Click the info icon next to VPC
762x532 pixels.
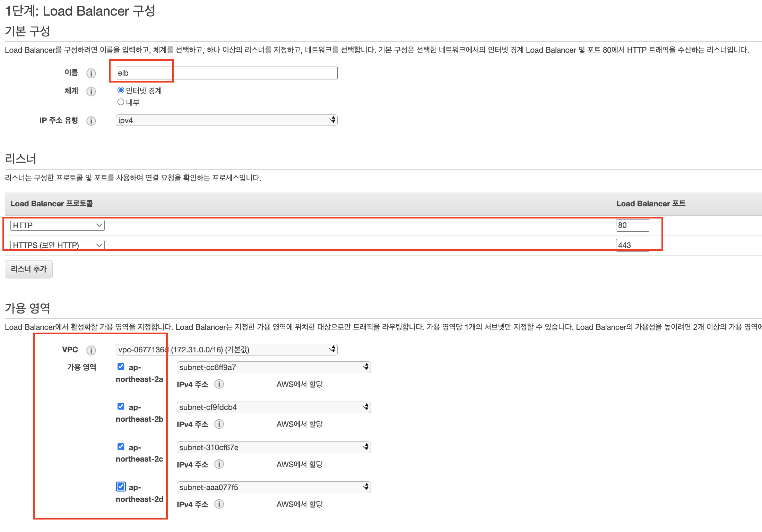91,350
